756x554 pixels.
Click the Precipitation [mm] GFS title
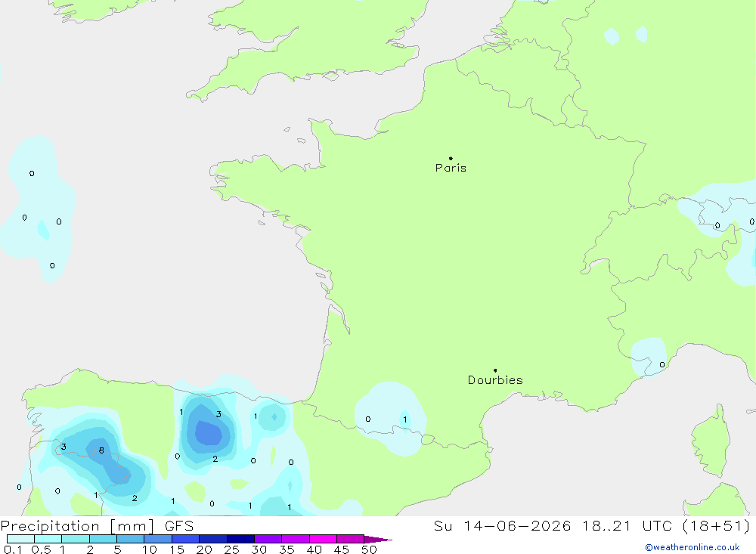(x=97, y=526)
